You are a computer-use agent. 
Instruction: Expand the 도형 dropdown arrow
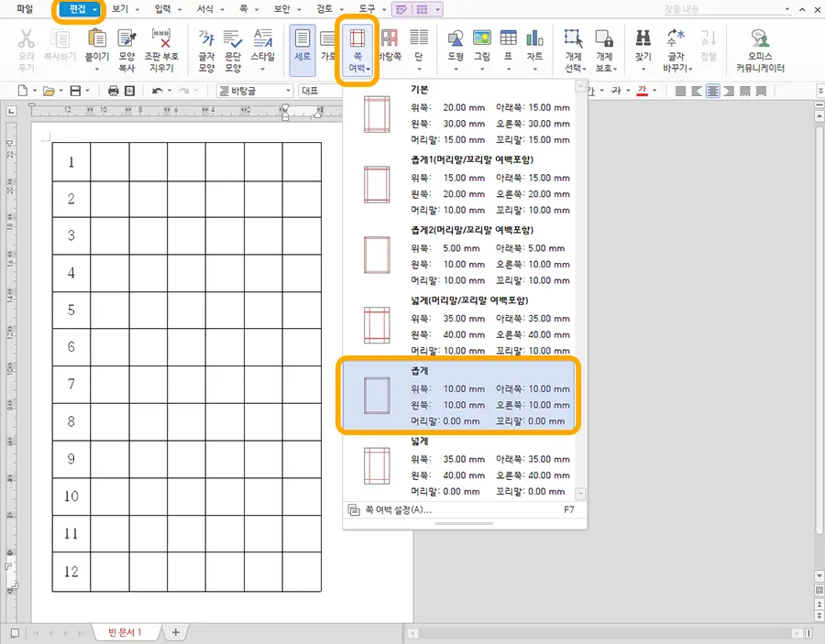click(456, 69)
